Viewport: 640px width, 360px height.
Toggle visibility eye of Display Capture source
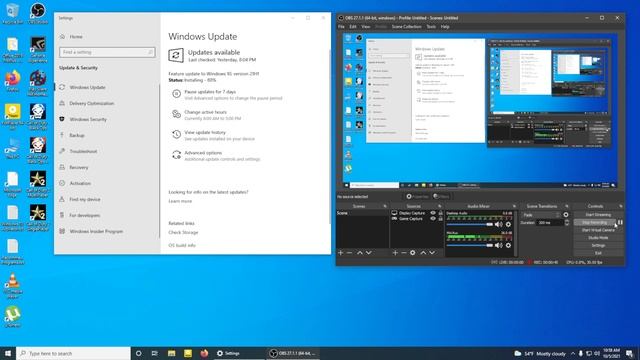point(433,213)
